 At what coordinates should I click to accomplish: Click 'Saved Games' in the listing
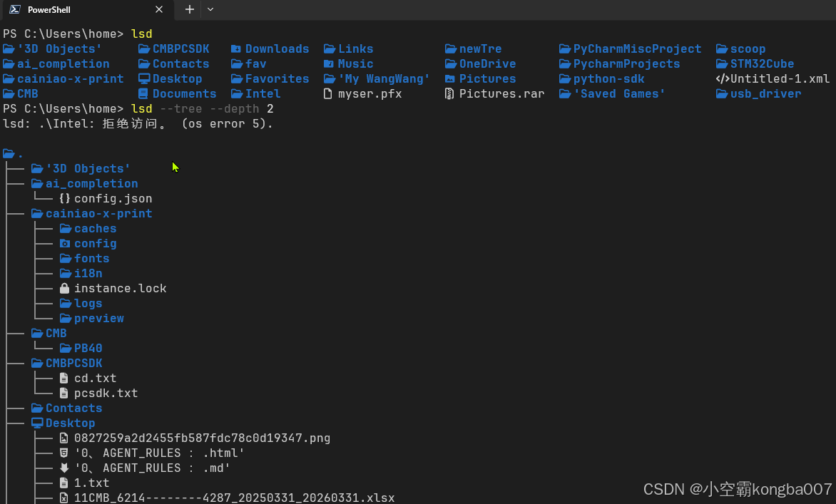(620, 94)
